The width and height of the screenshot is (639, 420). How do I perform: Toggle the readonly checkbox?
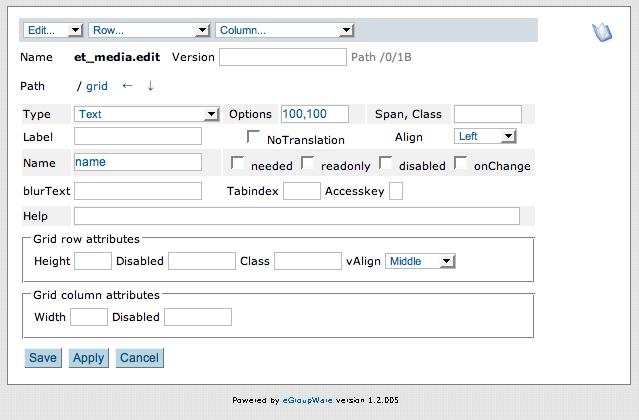click(x=307, y=163)
